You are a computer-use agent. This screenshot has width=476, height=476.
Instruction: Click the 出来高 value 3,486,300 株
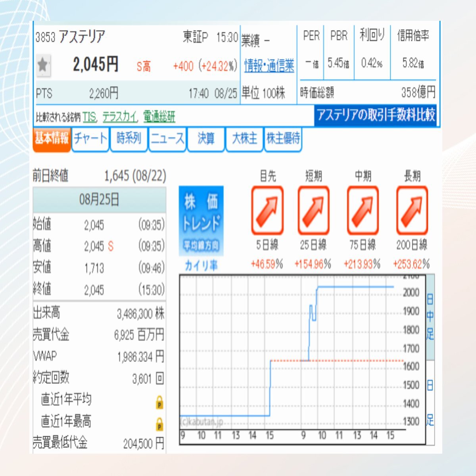click(140, 314)
